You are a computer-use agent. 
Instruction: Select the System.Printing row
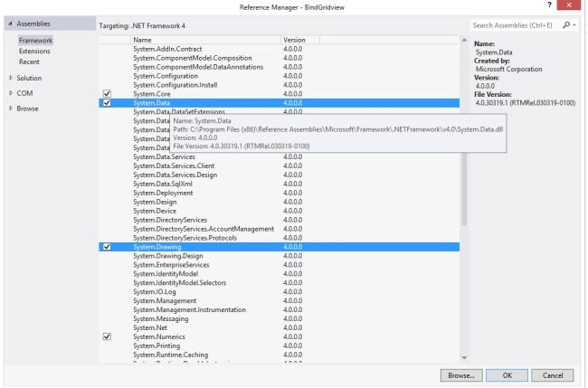[x=279, y=345]
